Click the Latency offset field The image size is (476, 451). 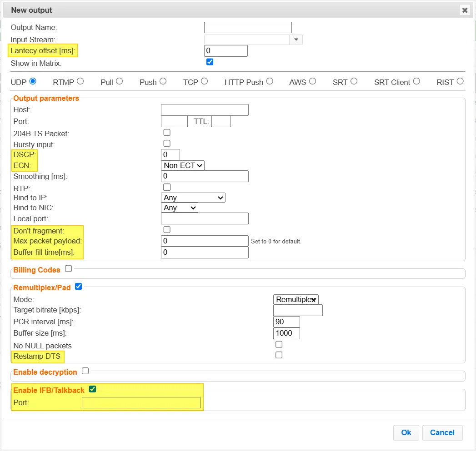pyautogui.click(x=226, y=51)
